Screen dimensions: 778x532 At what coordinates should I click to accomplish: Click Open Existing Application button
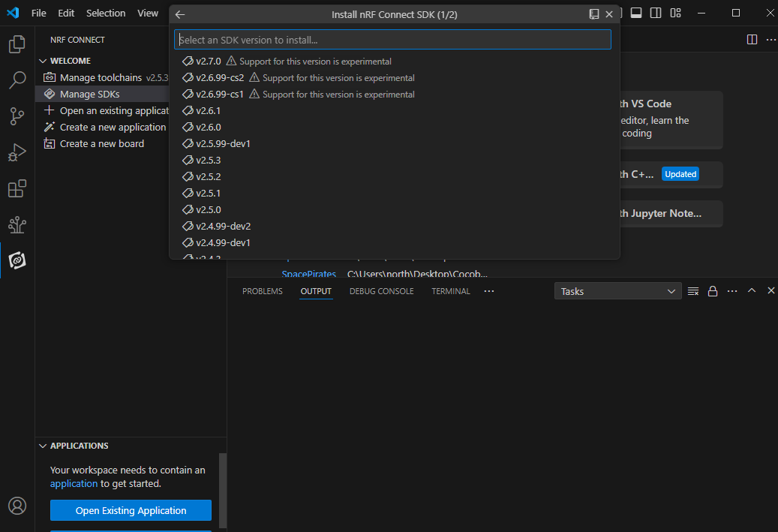pos(131,510)
